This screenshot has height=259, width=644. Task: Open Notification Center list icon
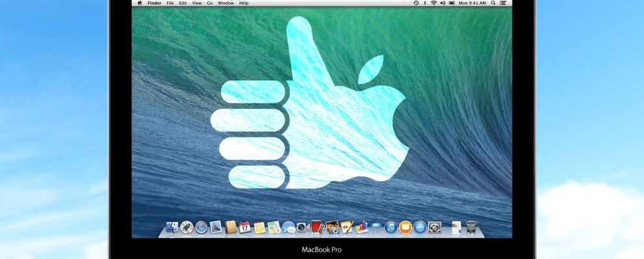click(504, 3)
